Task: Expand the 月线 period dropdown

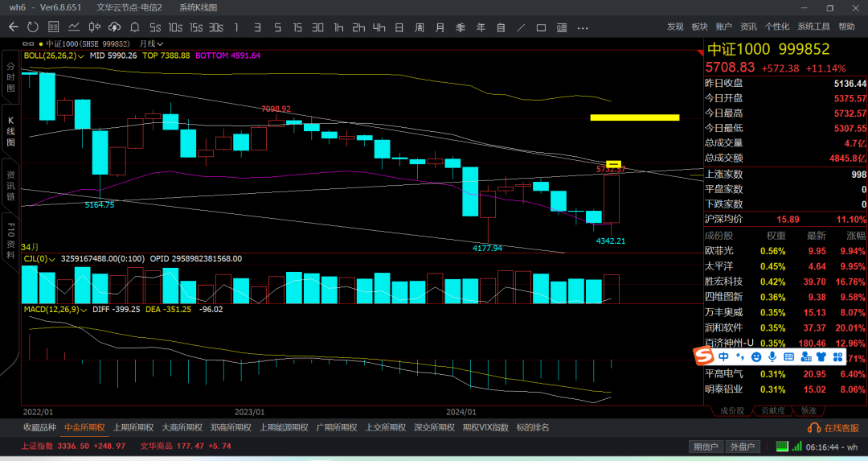Action: point(151,43)
